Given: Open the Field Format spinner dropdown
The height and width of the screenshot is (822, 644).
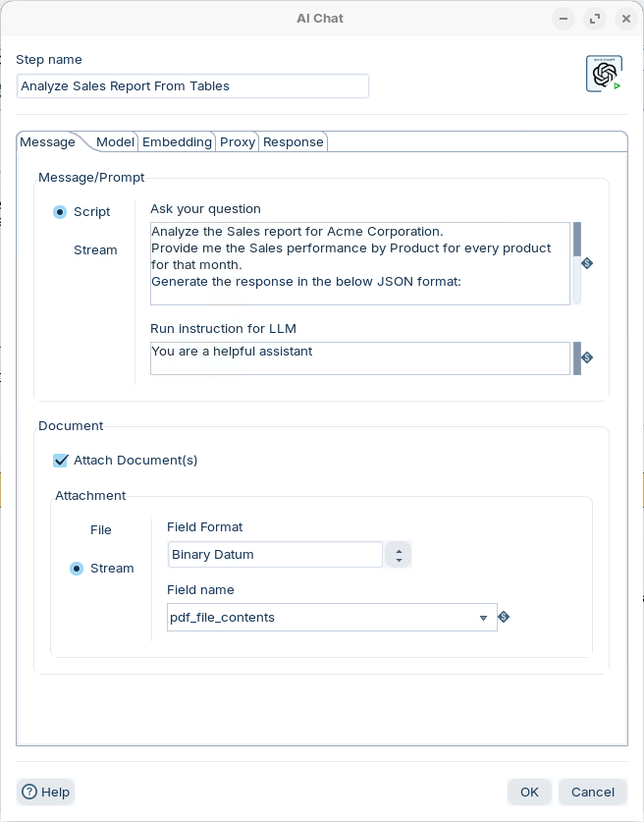Looking at the screenshot, I should click(x=398, y=555).
